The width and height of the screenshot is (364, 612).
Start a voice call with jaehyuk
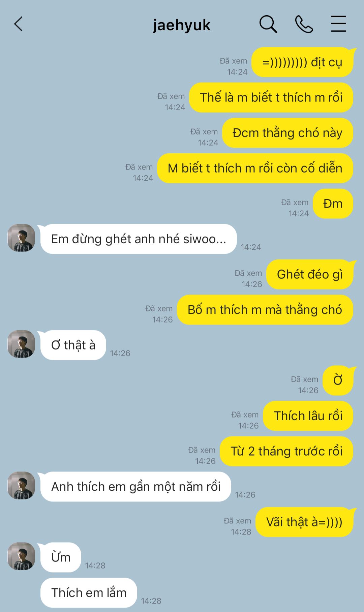point(304,24)
